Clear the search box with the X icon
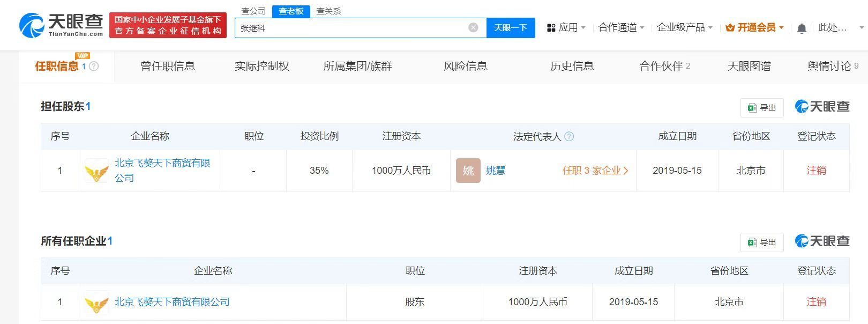 point(473,27)
